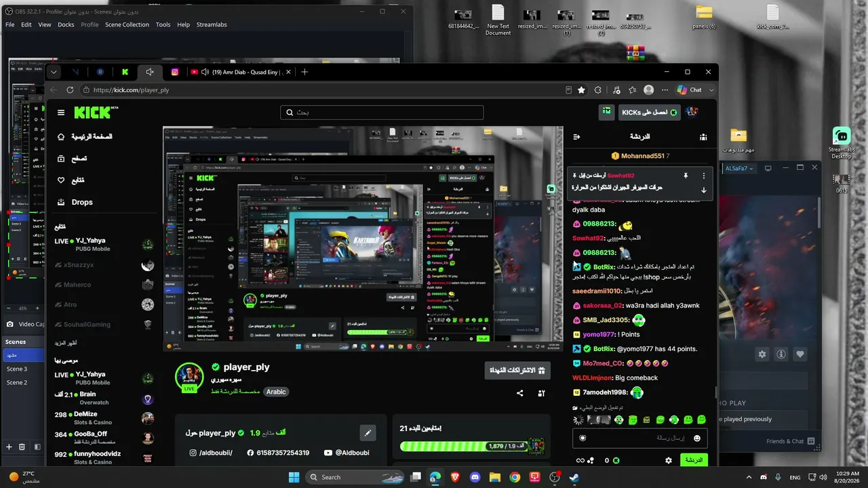Click the KICK logo in header
The image size is (868, 488).
96,113
